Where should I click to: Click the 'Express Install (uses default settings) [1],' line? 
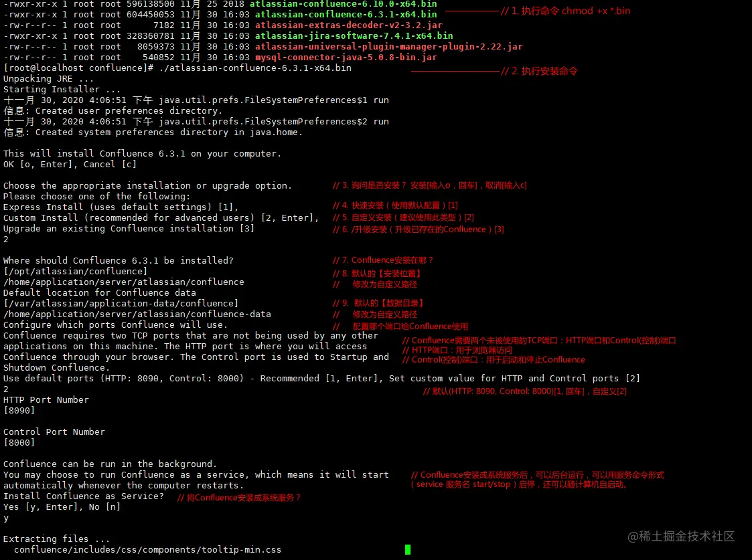[121, 207]
